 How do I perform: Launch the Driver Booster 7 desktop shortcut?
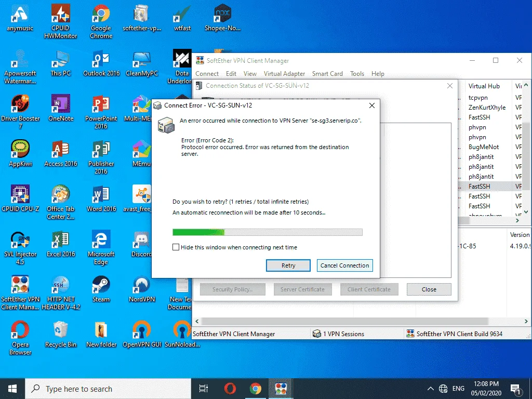click(x=20, y=112)
